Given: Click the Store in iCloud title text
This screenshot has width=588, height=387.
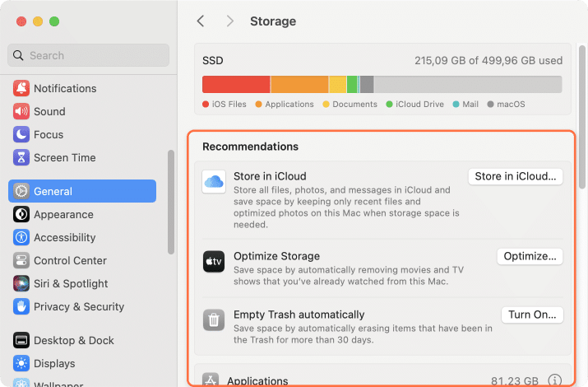Looking at the screenshot, I should tap(270, 176).
